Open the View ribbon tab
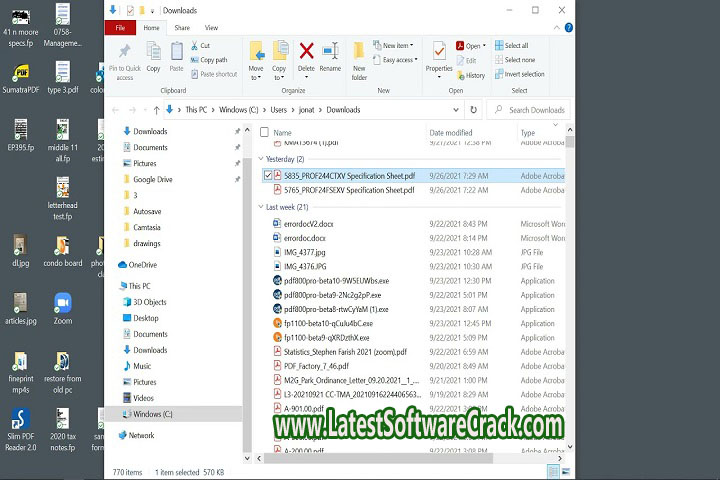Image resolution: width=720 pixels, height=480 pixels. pyautogui.click(x=211, y=28)
